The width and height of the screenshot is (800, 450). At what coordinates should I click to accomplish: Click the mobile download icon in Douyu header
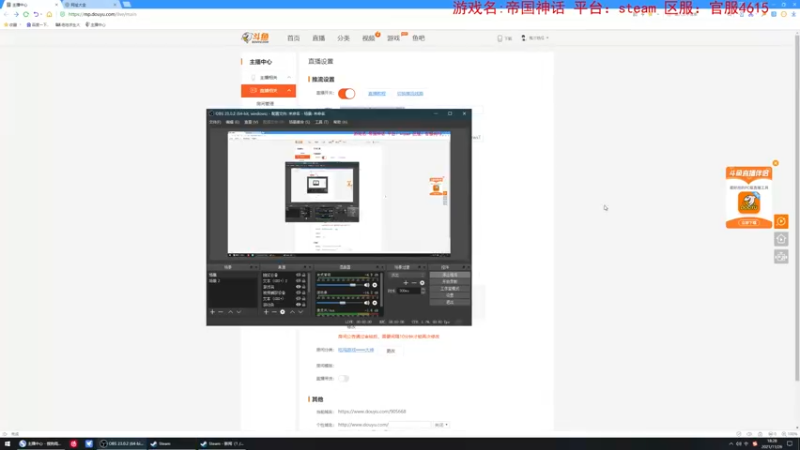[x=500, y=38]
